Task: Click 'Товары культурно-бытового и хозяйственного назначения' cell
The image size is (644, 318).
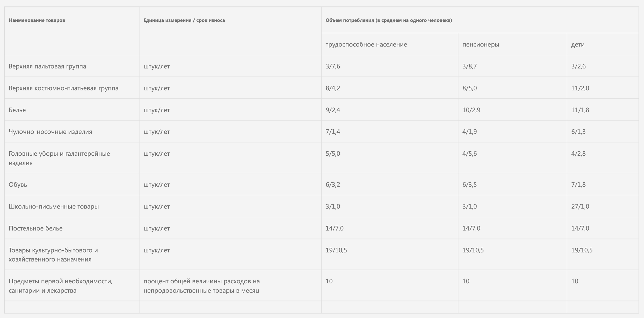Action: click(x=53, y=255)
